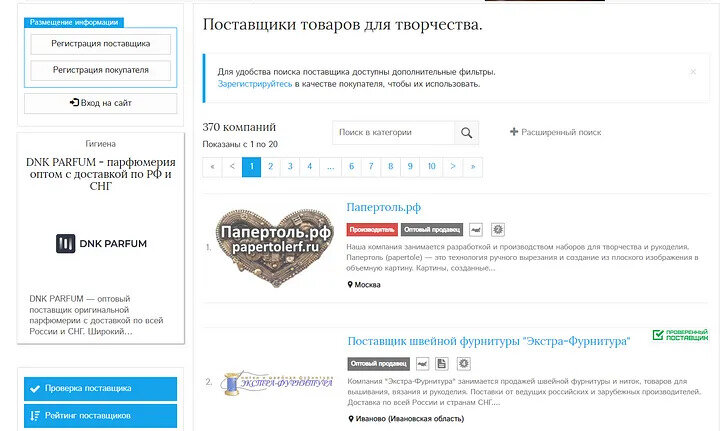Click Регистрация поставщика button
The height and width of the screenshot is (431, 720).
click(x=101, y=44)
